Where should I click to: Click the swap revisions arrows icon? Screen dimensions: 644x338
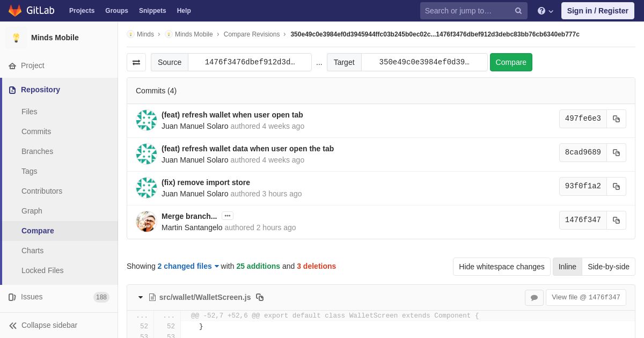136,62
